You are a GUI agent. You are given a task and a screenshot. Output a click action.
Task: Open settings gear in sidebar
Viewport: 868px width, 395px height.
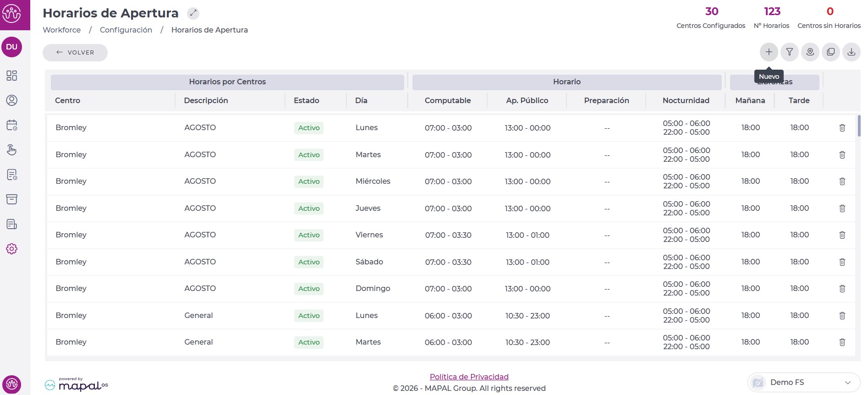12,249
